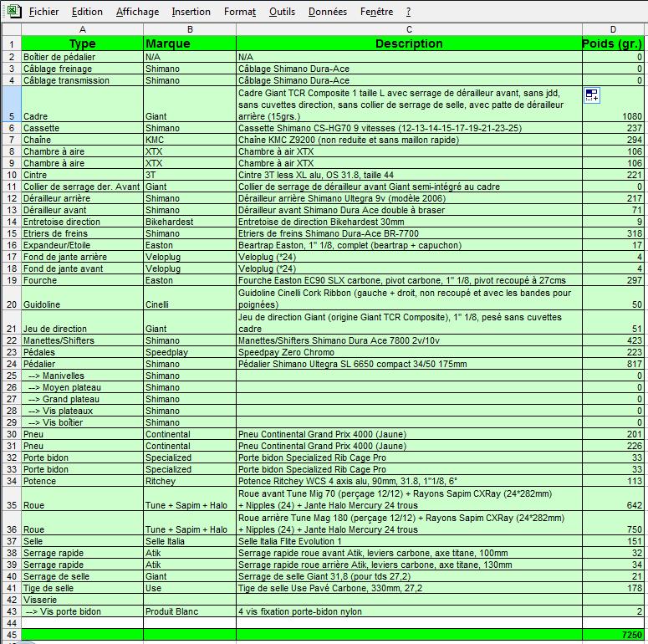Select the Cinelli brand cell

pos(190,299)
